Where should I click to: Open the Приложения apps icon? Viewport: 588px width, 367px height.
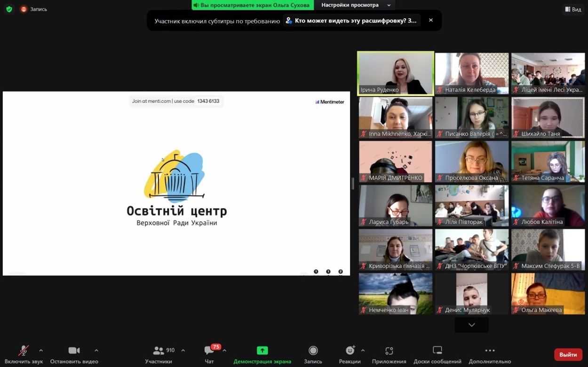tap(389, 351)
